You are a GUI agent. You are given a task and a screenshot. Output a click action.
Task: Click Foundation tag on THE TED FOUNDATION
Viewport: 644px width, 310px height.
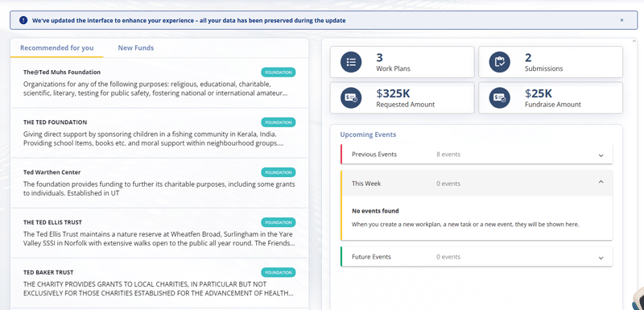pyautogui.click(x=278, y=122)
